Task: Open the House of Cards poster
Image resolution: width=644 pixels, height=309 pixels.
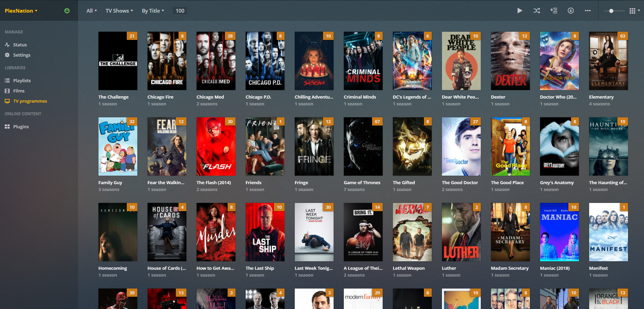Action: click(x=167, y=232)
